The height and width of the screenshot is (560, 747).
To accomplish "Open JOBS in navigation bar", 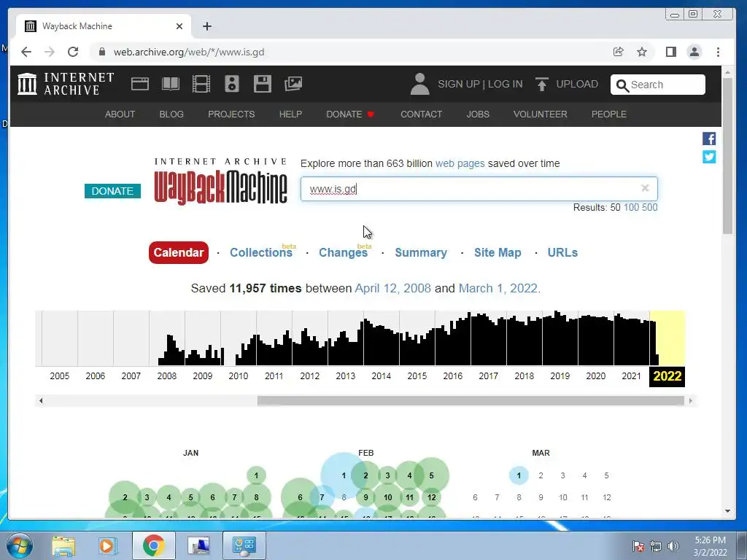I will (x=478, y=114).
